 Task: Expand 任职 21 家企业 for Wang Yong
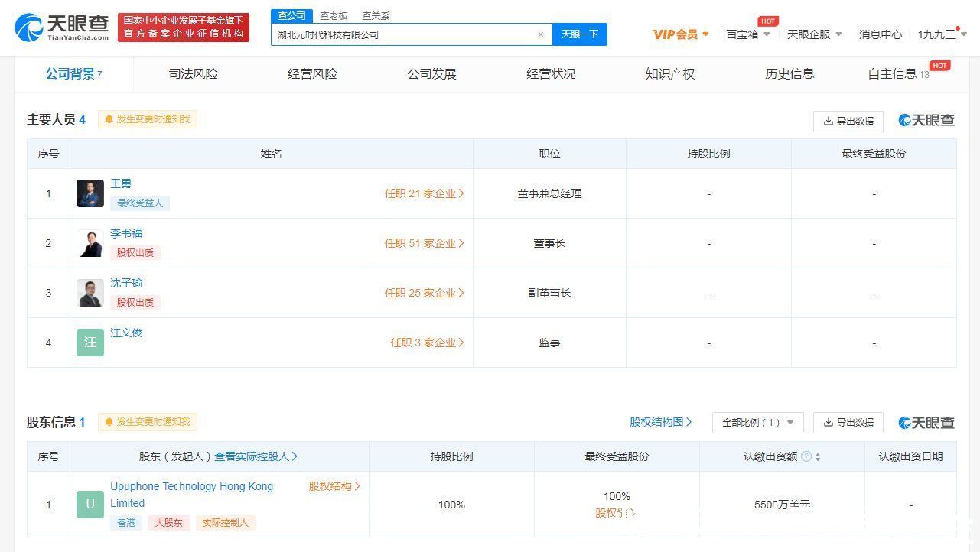(x=425, y=193)
